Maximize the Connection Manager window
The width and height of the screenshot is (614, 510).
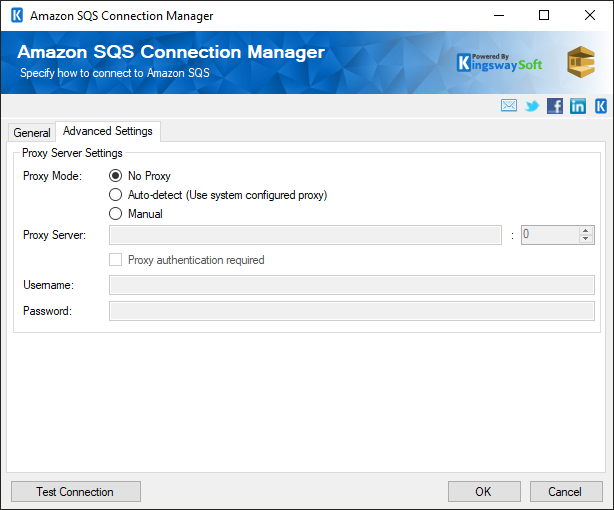click(x=544, y=16)
